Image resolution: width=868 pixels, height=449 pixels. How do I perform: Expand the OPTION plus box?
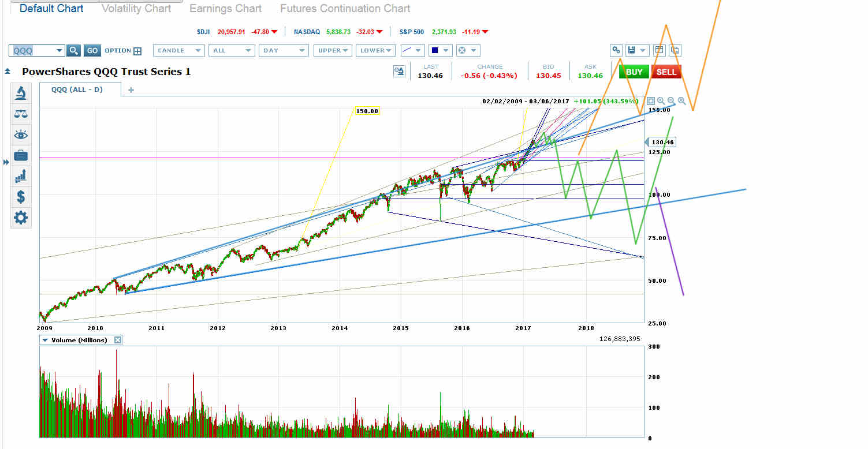[x=137, y=51]
